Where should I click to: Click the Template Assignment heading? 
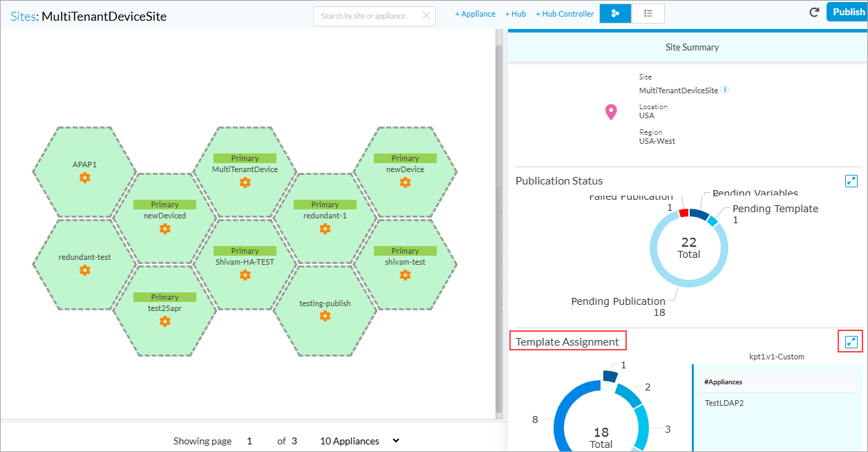click(567, 341)
